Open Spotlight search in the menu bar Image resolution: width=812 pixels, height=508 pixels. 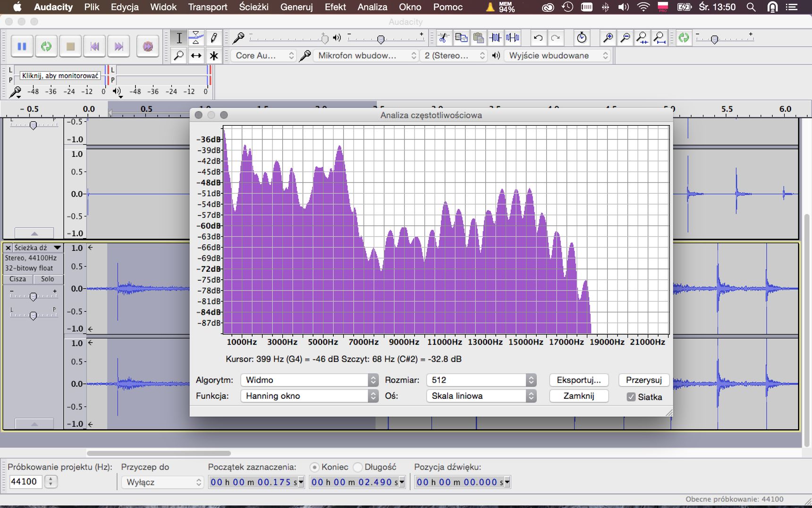click(x=751, y=7)
